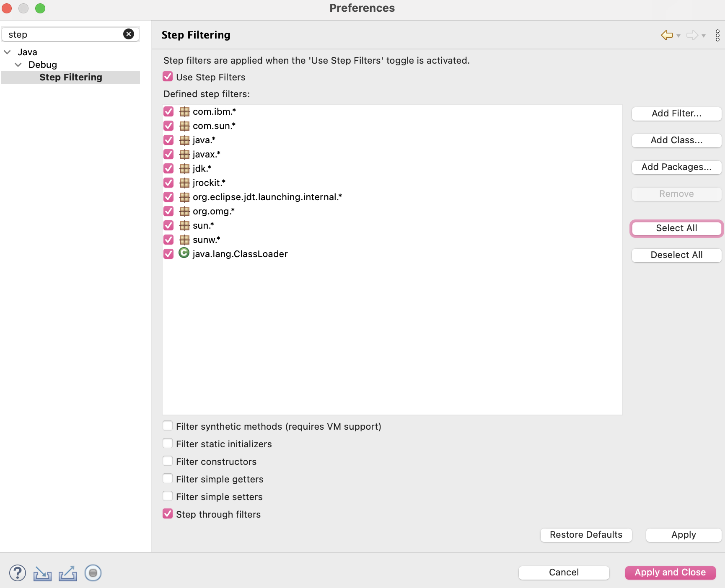Select Step Filtering in the tree
The image size is (725, 588).
(x=71, y=77)
